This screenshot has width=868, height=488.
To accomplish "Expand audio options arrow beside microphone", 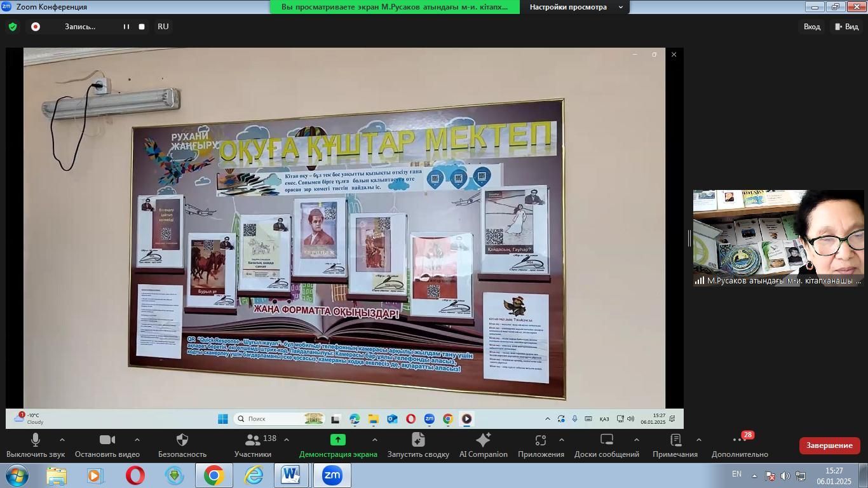I will click(62, 440).
